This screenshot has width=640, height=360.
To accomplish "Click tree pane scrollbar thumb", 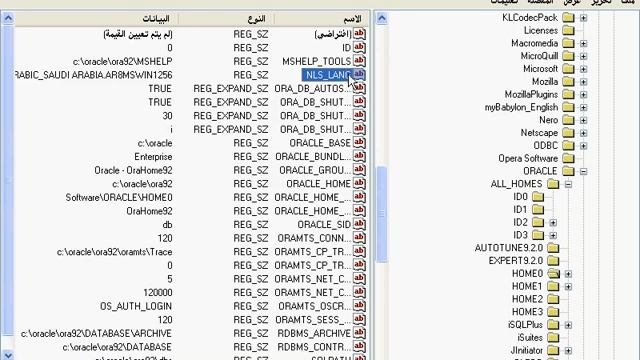I will (382, 214).
